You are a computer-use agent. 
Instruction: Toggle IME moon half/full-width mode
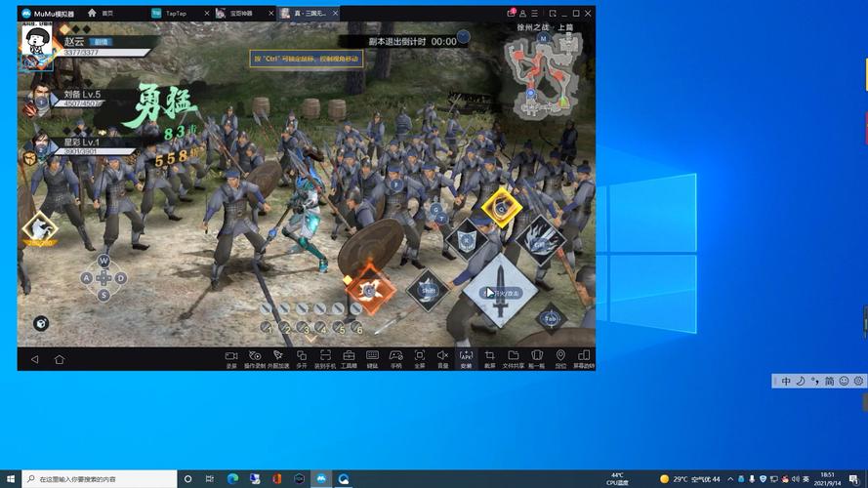click(801, 381)
